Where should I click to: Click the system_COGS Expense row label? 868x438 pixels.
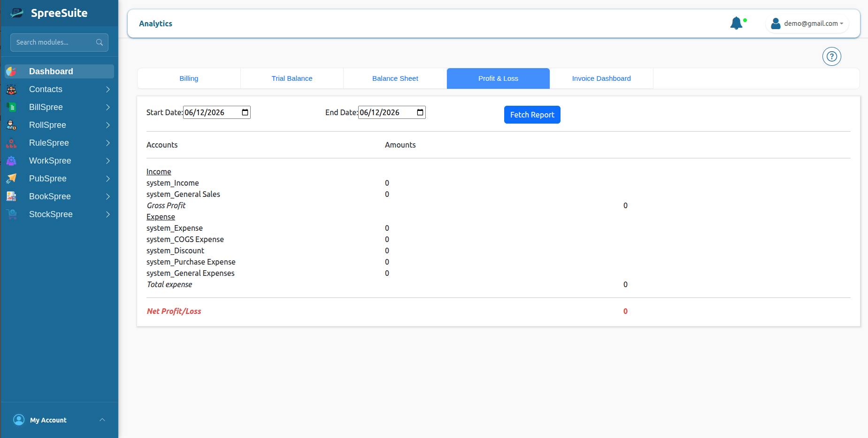click(185, 239)
